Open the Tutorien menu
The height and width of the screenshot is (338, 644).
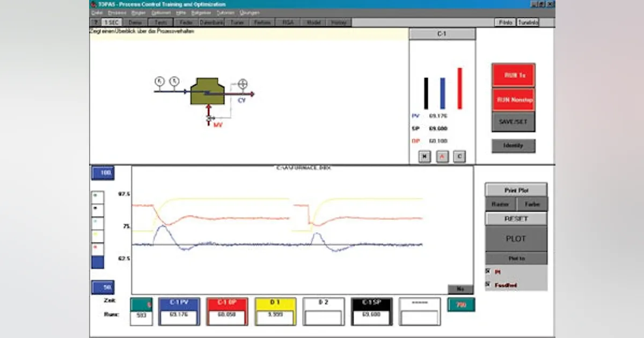[226, 12]
